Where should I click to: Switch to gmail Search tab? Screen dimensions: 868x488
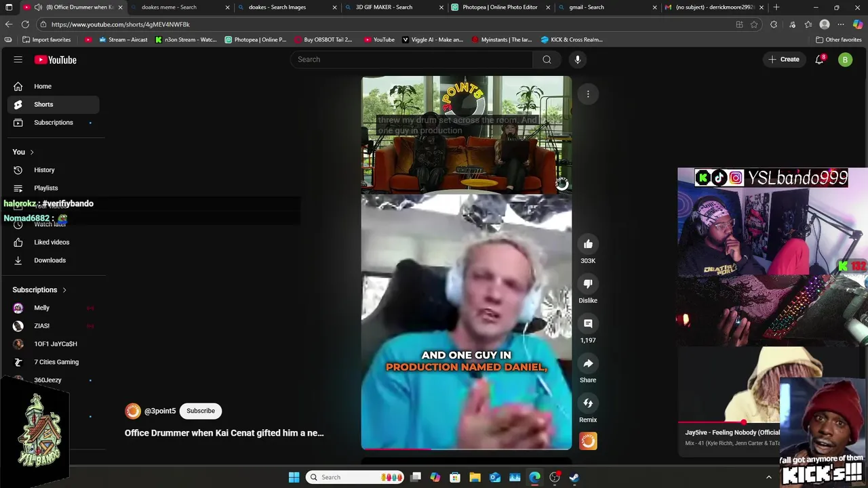tap(607, 7)
